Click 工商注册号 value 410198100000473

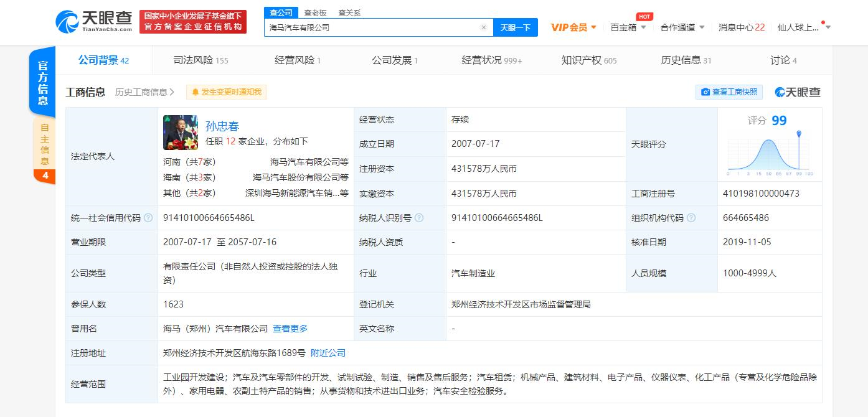coord(761,194)
